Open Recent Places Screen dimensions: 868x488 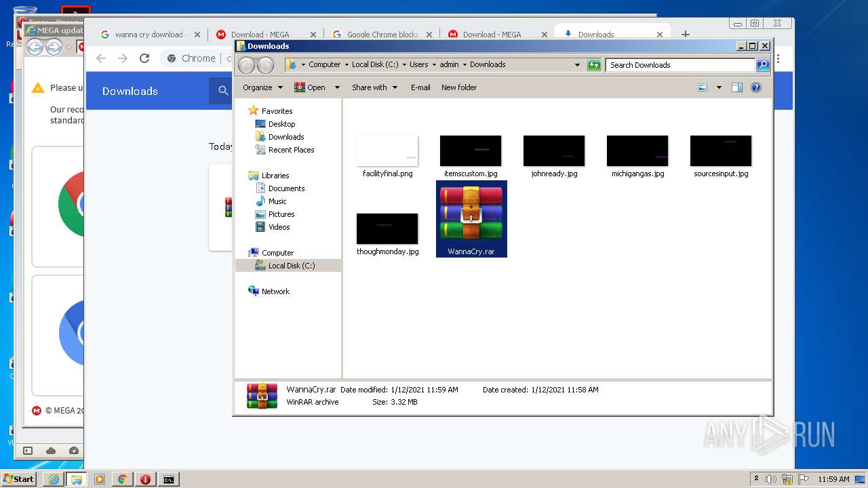tap(291, 150)
